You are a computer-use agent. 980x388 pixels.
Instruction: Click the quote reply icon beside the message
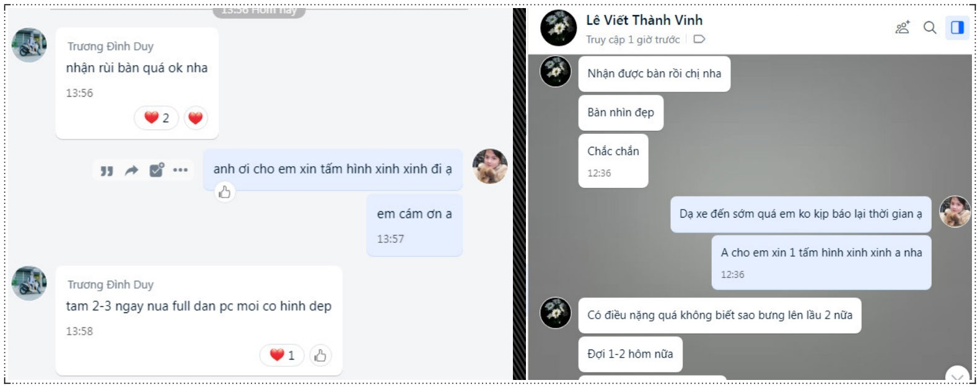click(x=107, y=170)
